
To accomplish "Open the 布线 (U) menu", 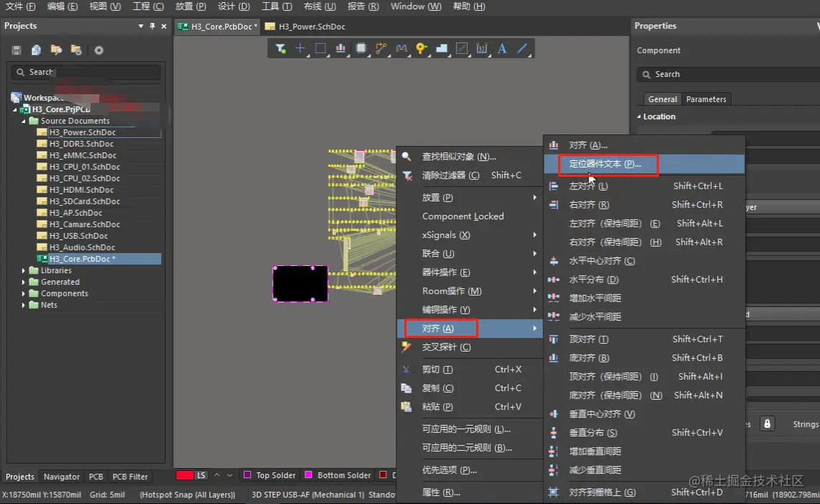I will pyautogui.click(x=319, y=6).
